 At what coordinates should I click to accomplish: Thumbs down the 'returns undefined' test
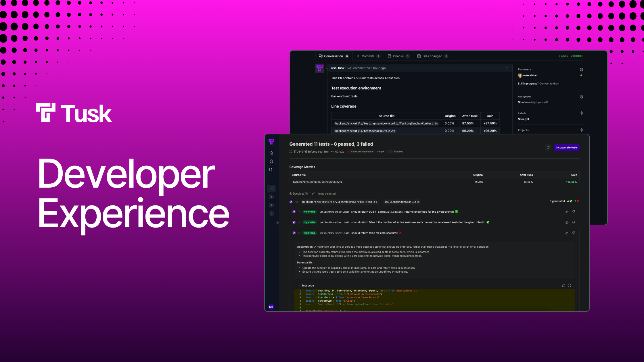coord(574,212)
